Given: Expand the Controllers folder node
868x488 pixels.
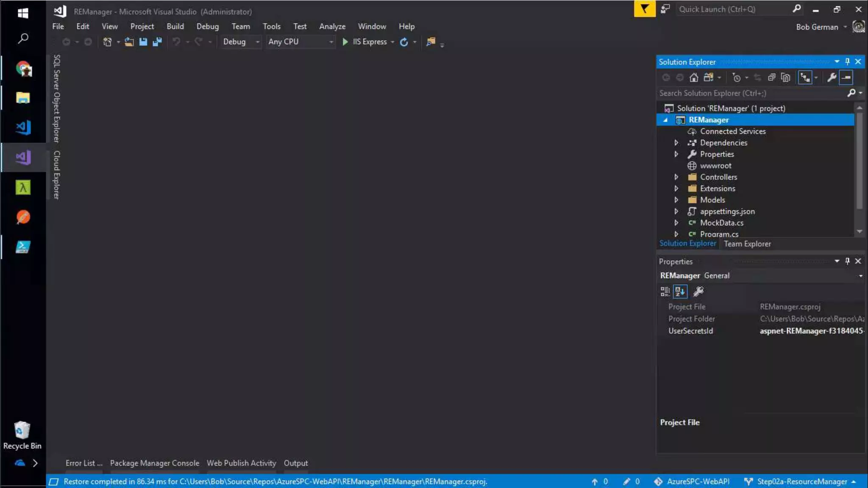Looking at the screenshot, I should pyautogui.click(x=676, y=177).
